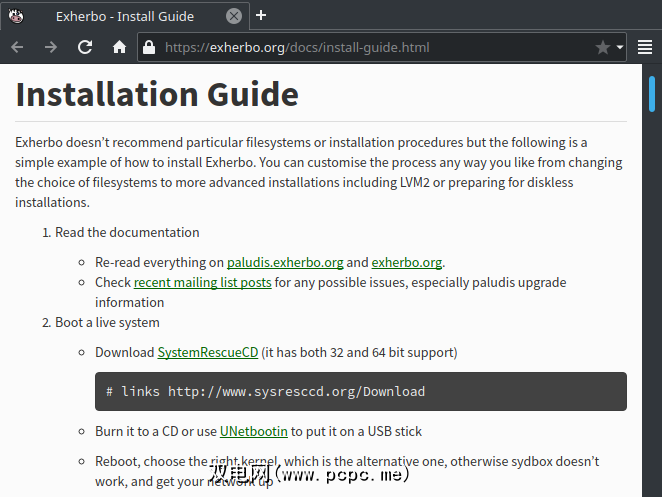Follow the exherbo.org link in the list
This screenshot has height=497, width=662.
point(406,262)
